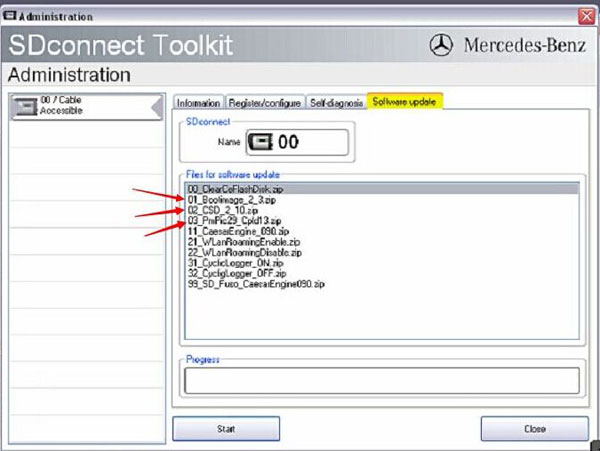
Task: Close the Administration window with red X
Action: tap(586, 16)
